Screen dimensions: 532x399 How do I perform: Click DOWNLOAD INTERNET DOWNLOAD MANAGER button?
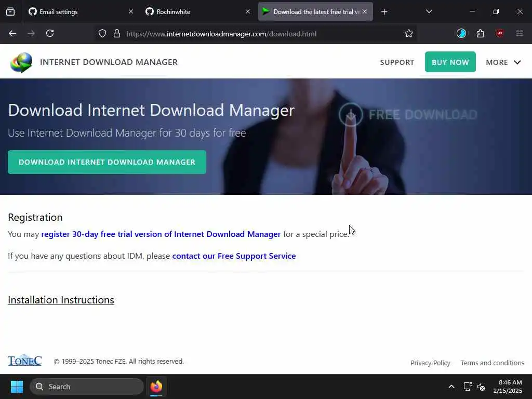pos(107,162)
